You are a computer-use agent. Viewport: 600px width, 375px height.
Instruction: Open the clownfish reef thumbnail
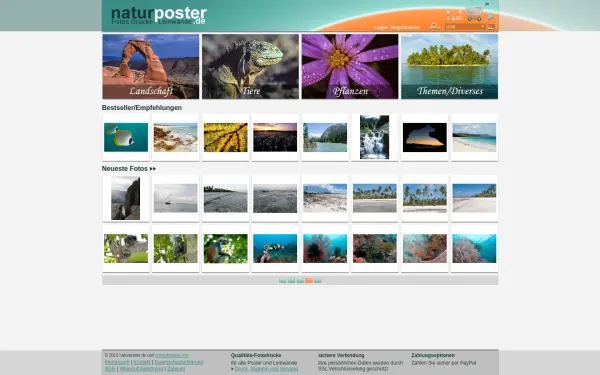tap(275, 249)
